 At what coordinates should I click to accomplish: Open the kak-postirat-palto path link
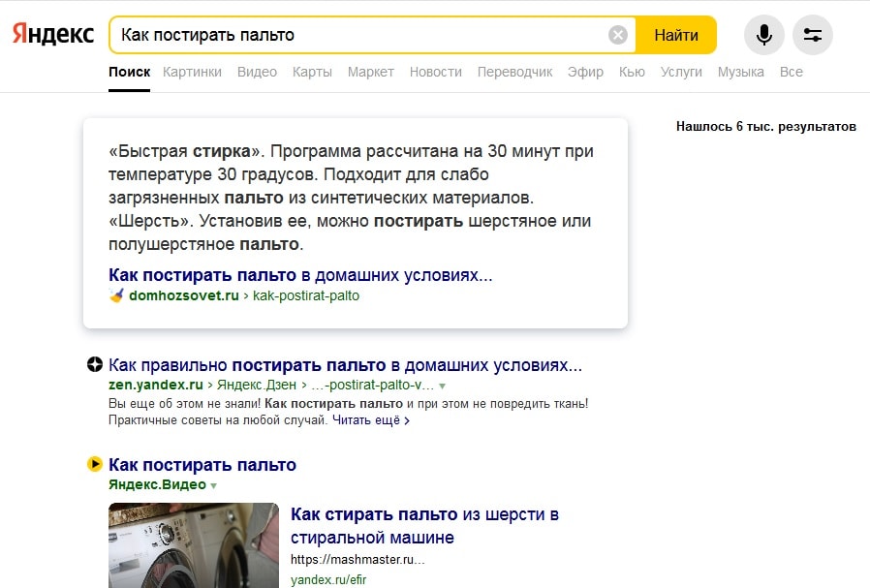[306, 295]
